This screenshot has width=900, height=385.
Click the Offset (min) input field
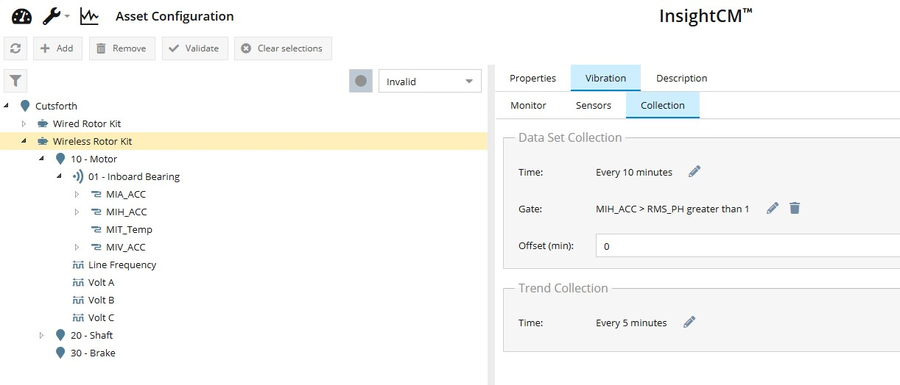click(748, 246)
